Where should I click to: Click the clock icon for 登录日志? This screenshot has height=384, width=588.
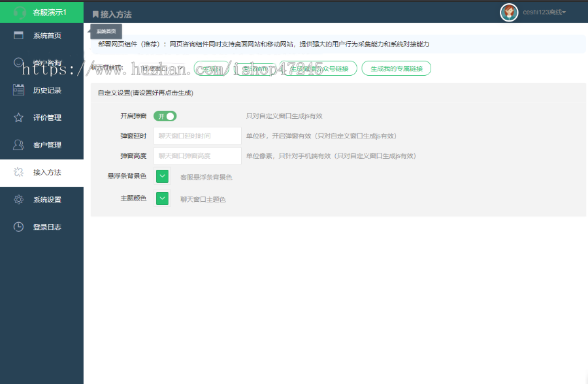tap(18, 227)
